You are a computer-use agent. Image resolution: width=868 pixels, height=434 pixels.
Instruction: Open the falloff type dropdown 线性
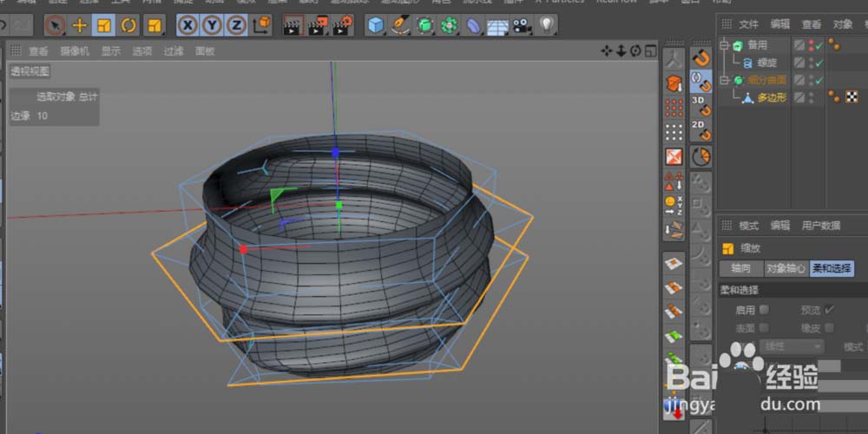[x=792, y=346]
